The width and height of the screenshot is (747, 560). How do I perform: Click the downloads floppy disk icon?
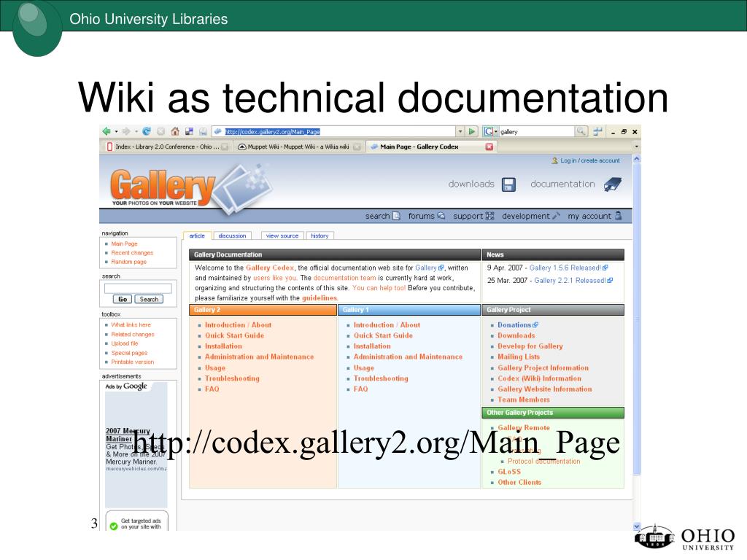(508, 184)
